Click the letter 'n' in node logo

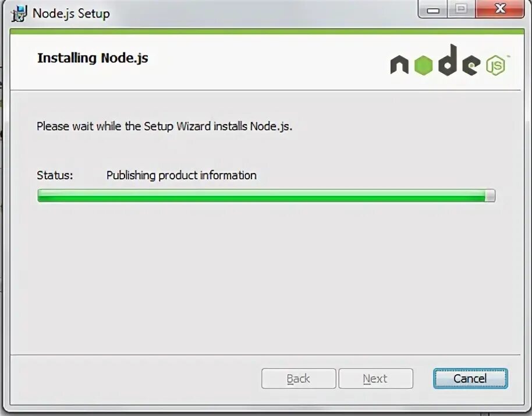[x=399, y=65]
